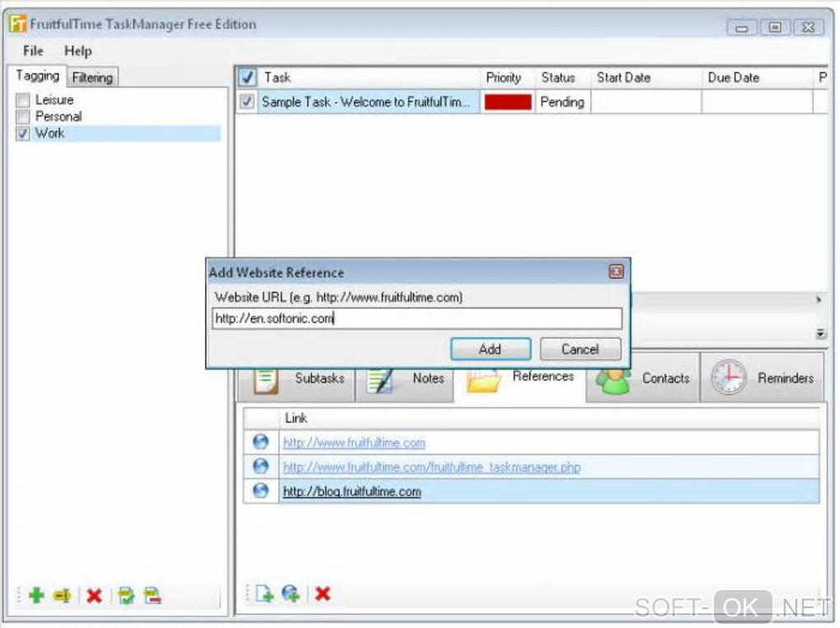Switch to the Tagging tab
Viewport: 840px width, 628px height.
(x=38, y=76)
